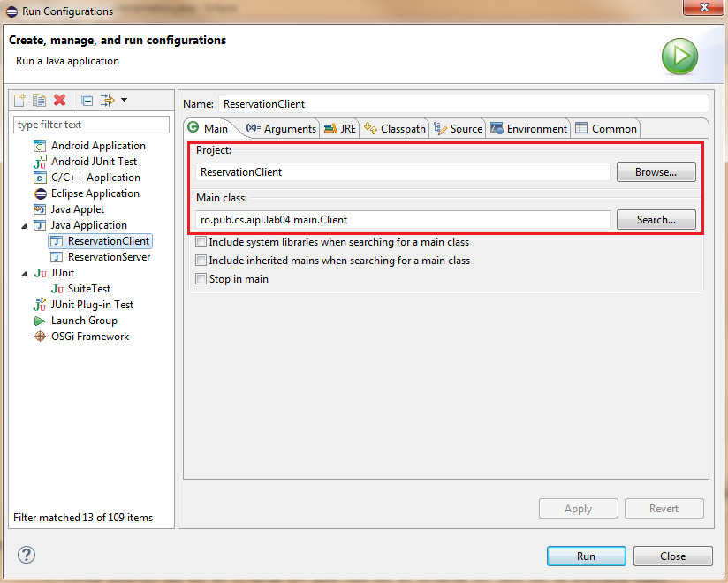Click the Project text field
Screen dimensions: 728x583
pyautogui.click(x=403, y=172)
